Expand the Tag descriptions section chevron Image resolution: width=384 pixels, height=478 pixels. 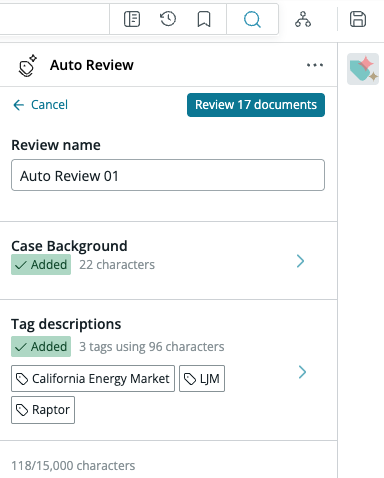(302, 372)
